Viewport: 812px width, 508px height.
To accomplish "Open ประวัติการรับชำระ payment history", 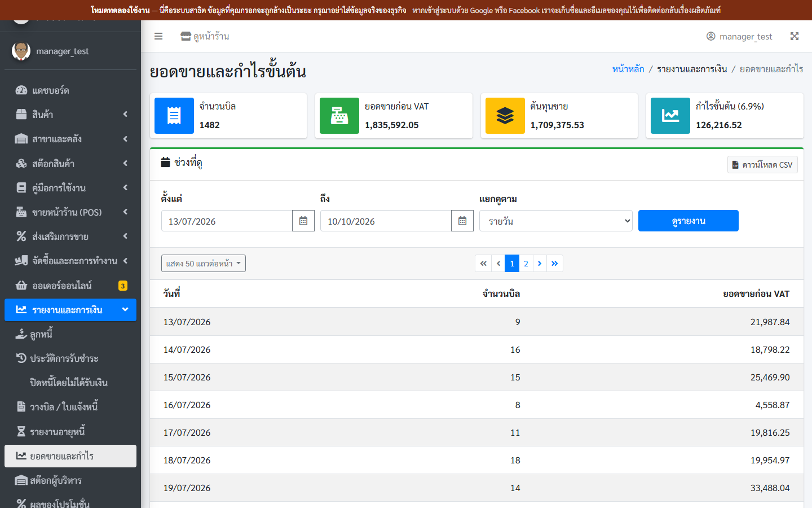I will (x=70, y=358).
